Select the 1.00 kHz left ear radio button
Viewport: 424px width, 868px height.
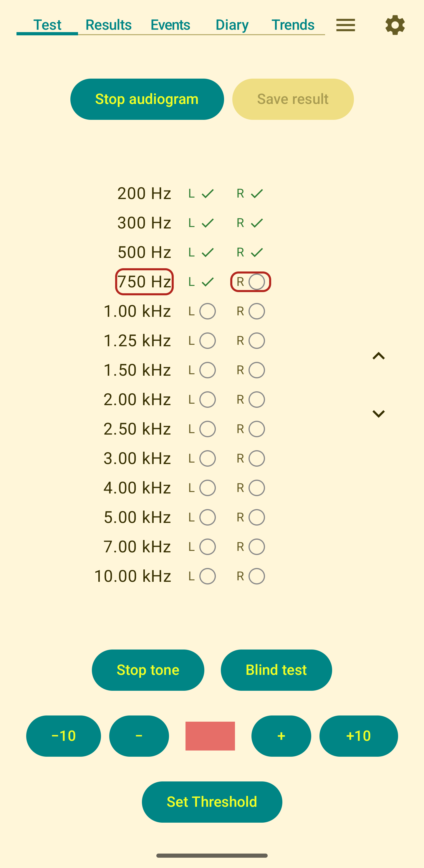point(207,311)
